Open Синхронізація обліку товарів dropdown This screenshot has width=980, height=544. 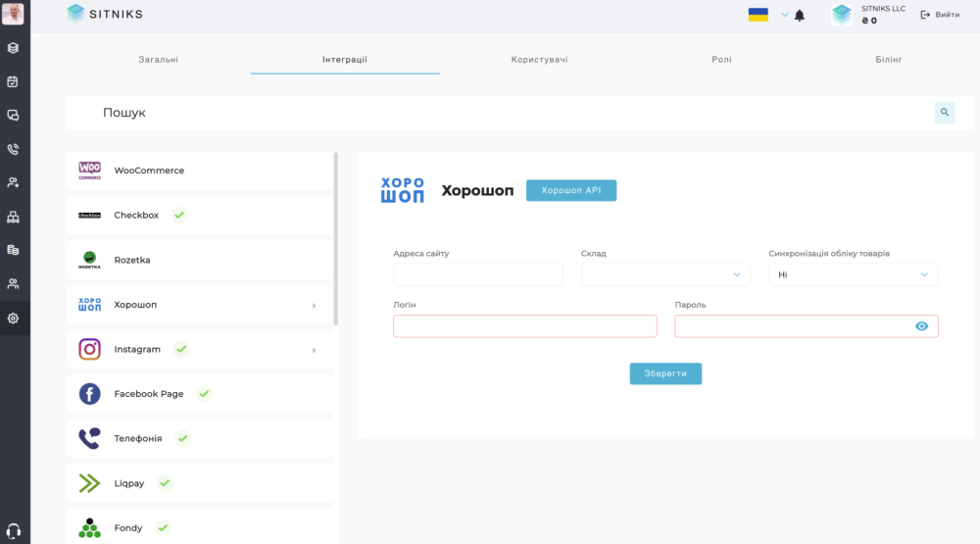(x=854, y=274)
